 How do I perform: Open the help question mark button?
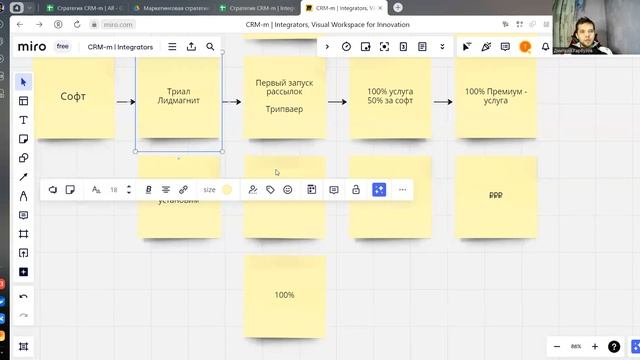[614, 347]
